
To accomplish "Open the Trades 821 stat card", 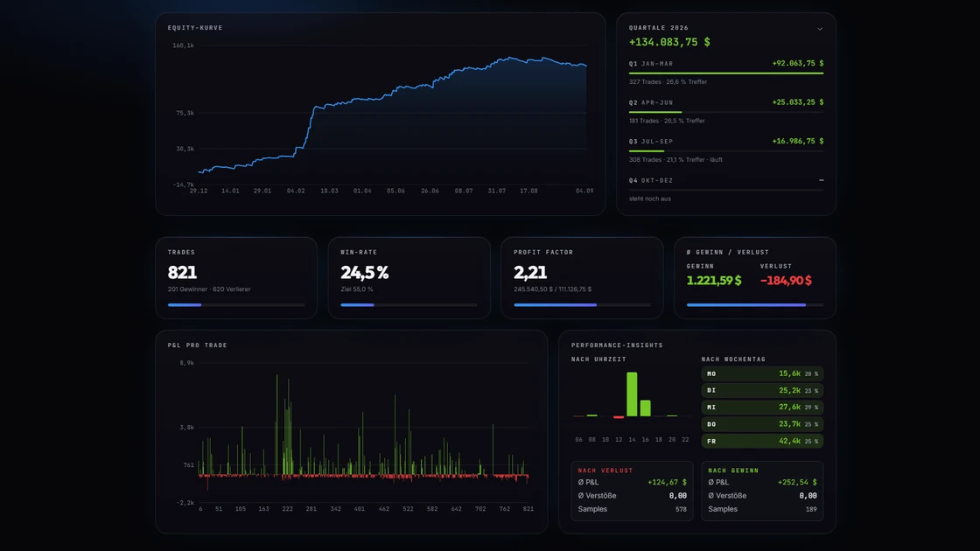I will tap(236, 278).
